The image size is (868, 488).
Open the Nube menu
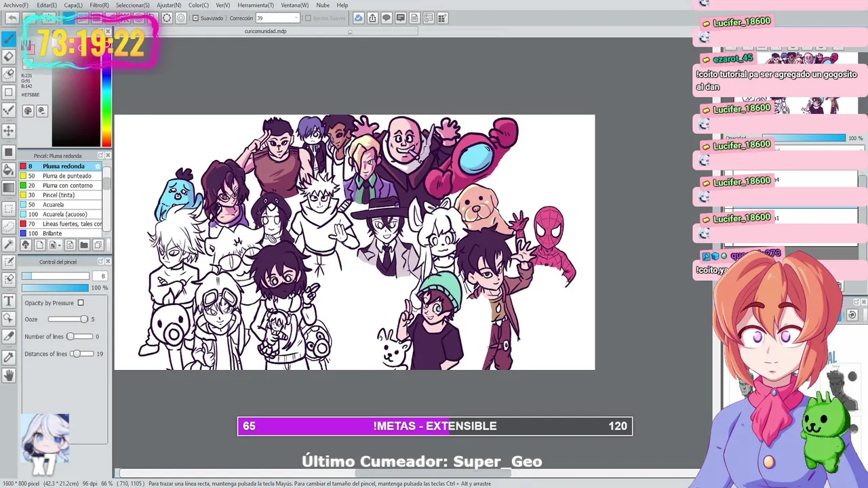pyautogui.click(x=323, y=5)
